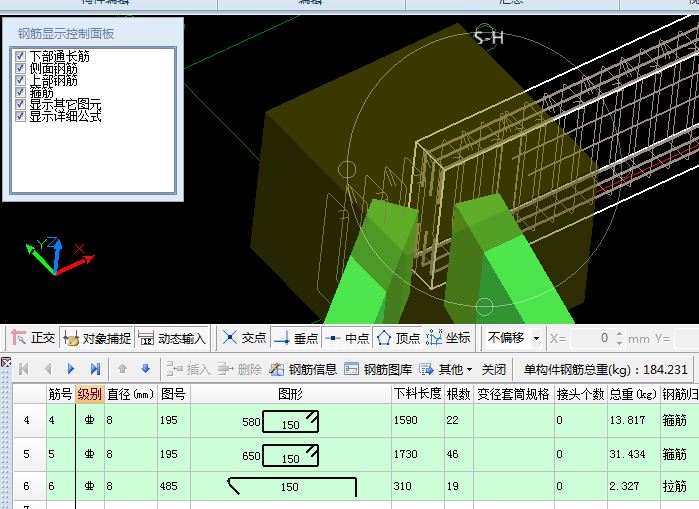This screenshot has height=509, width=699.
Task: Go to previous record arrow
Action: [48, 369]
